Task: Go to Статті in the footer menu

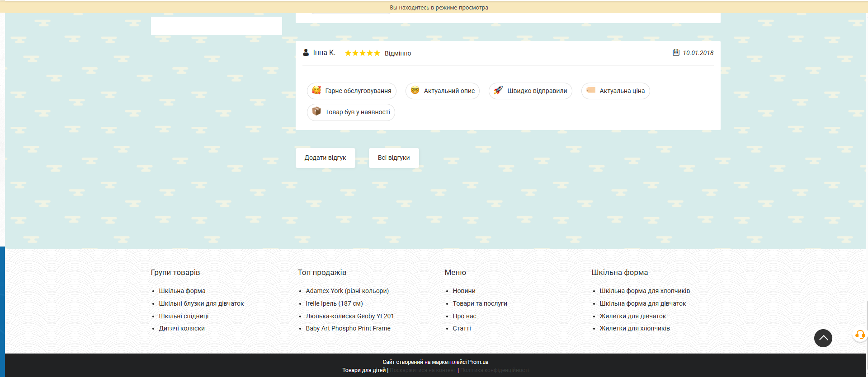Action: pos(462,328)
